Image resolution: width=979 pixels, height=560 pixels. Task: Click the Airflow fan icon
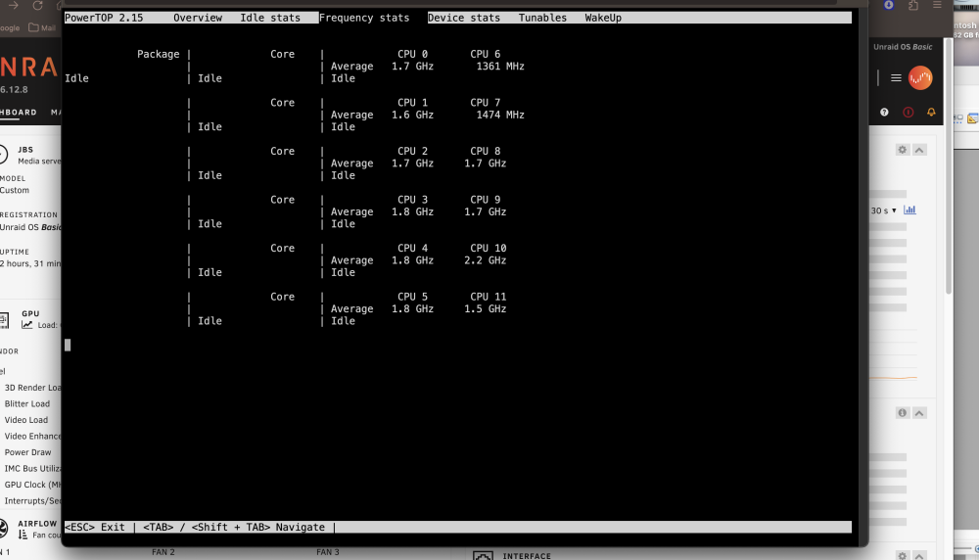[x=4, y=528]
